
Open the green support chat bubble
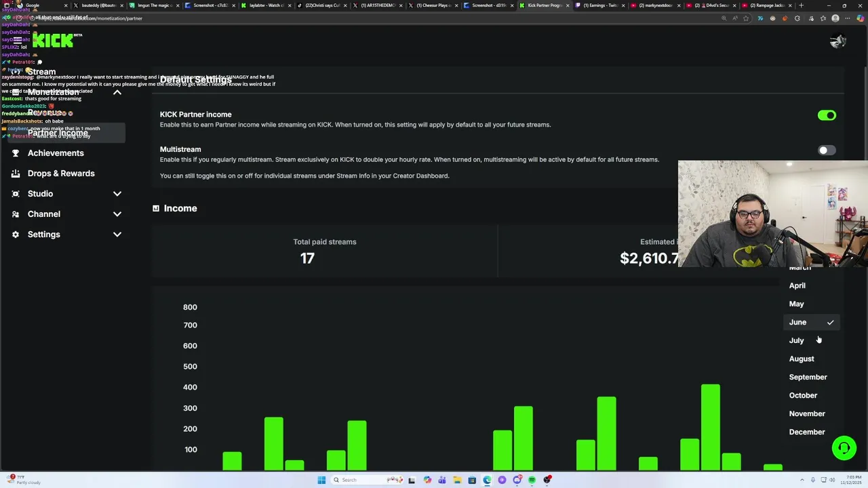[844, 448]
